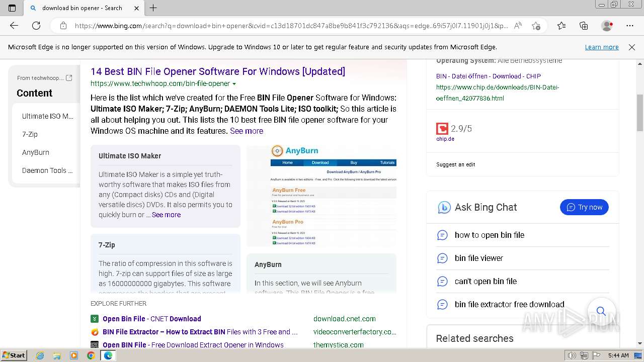
Task: Open 14 Best BIN File Opener result
Action: pyautogui.click(x=218, y=71)
